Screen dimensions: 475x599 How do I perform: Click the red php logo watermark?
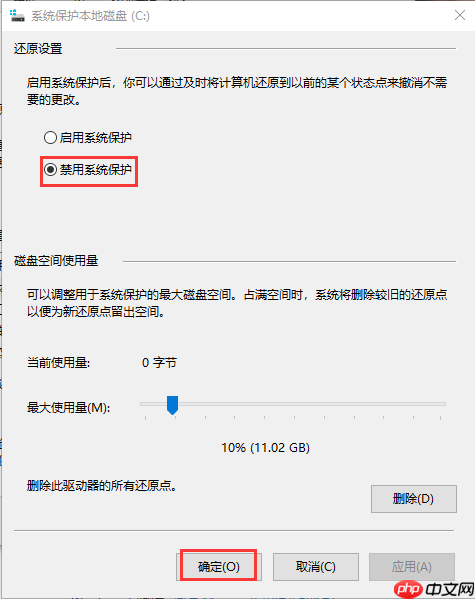(409, 589)
